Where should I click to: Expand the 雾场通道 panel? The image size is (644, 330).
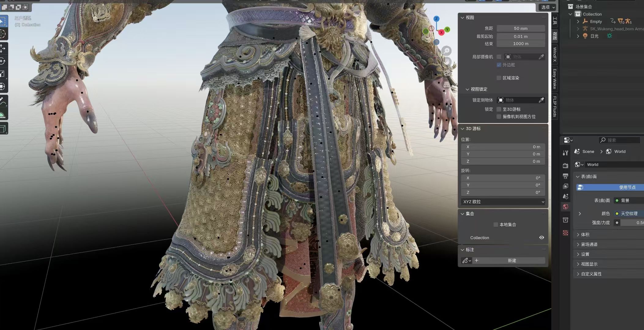pos(578,244)
